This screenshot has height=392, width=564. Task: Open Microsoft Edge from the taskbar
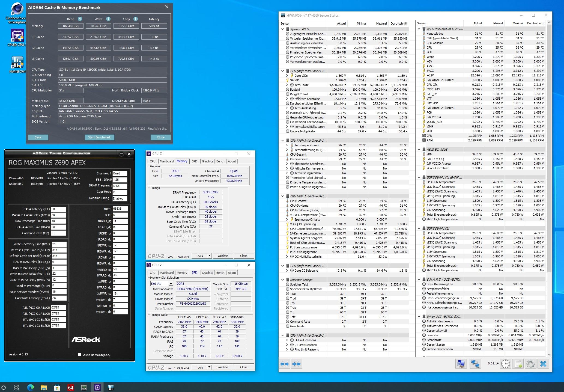31,387
